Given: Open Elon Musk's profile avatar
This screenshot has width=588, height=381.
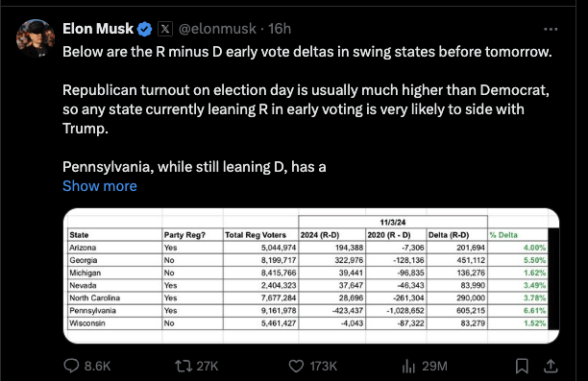Looking at the screenshot, I should tap(36, 38).
